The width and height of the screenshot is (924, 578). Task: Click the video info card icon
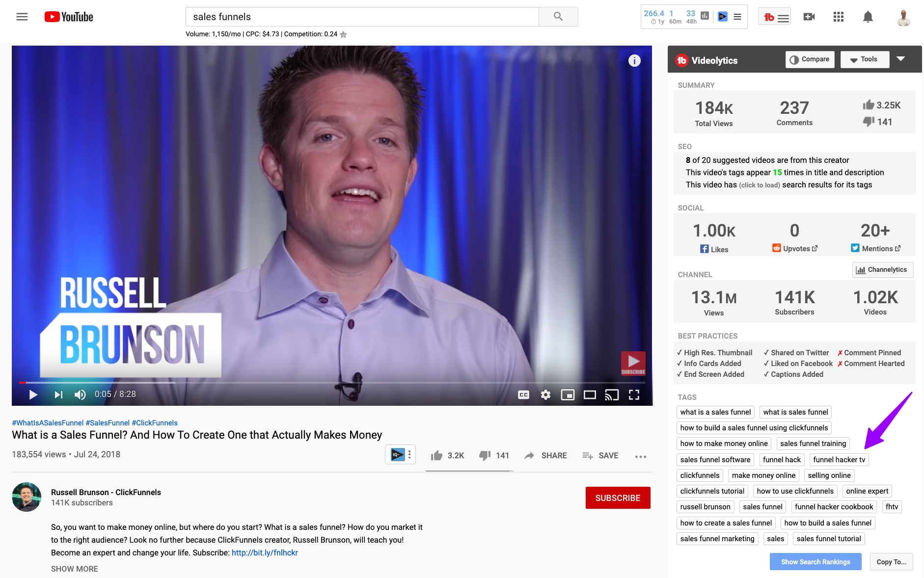click(x=634, y=60)
